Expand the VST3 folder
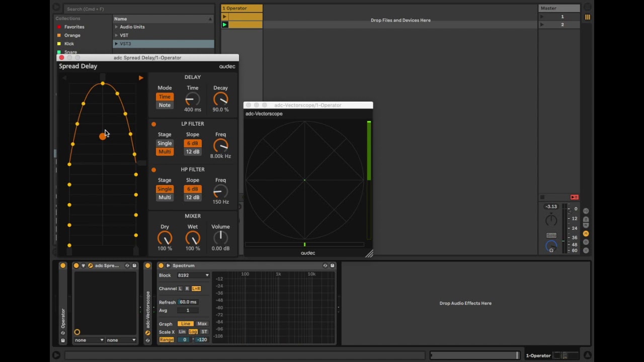This screenshot has height=362, width=644. [116, 44]
